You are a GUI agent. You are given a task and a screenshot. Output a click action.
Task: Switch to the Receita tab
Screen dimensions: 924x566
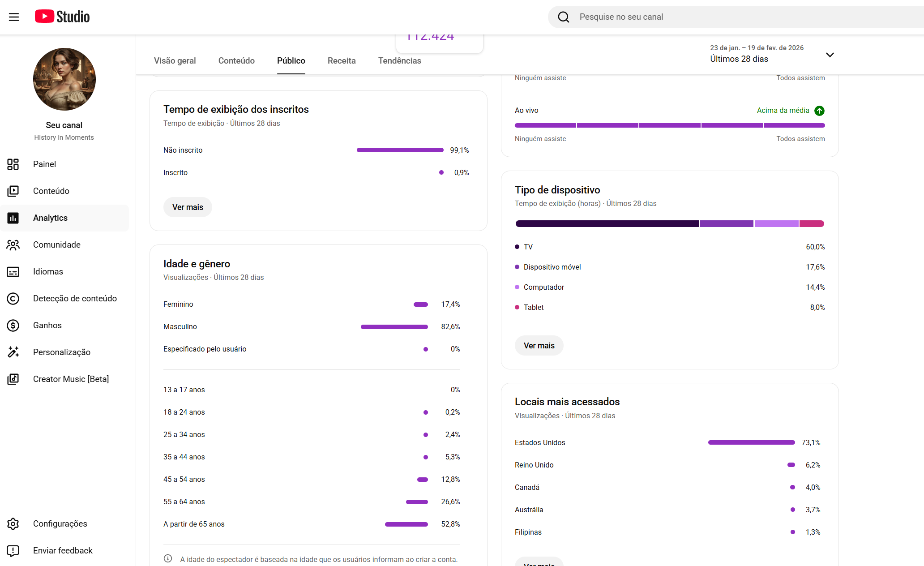pos(342,61)
